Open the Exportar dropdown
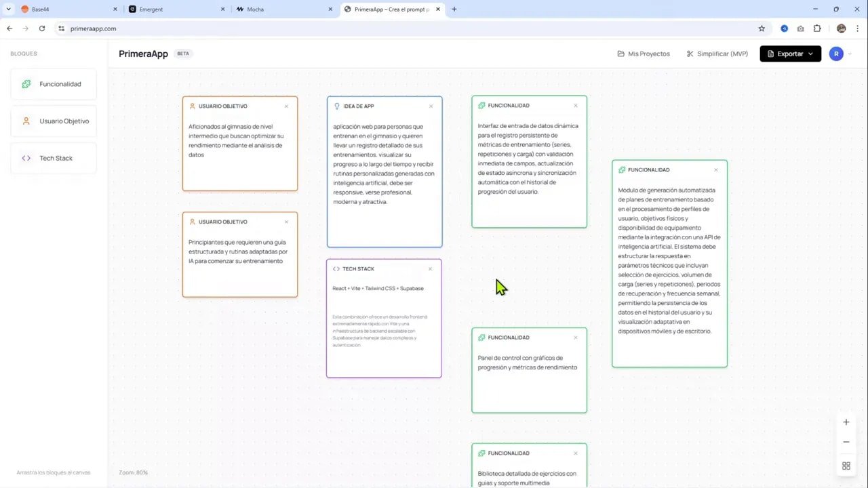The width and height of the screenshot is (868, 488). [x=790, y=54]
